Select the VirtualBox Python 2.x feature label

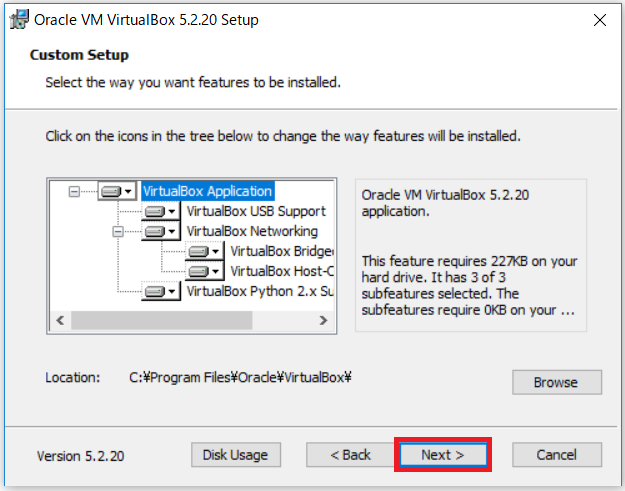click(259, 292)
